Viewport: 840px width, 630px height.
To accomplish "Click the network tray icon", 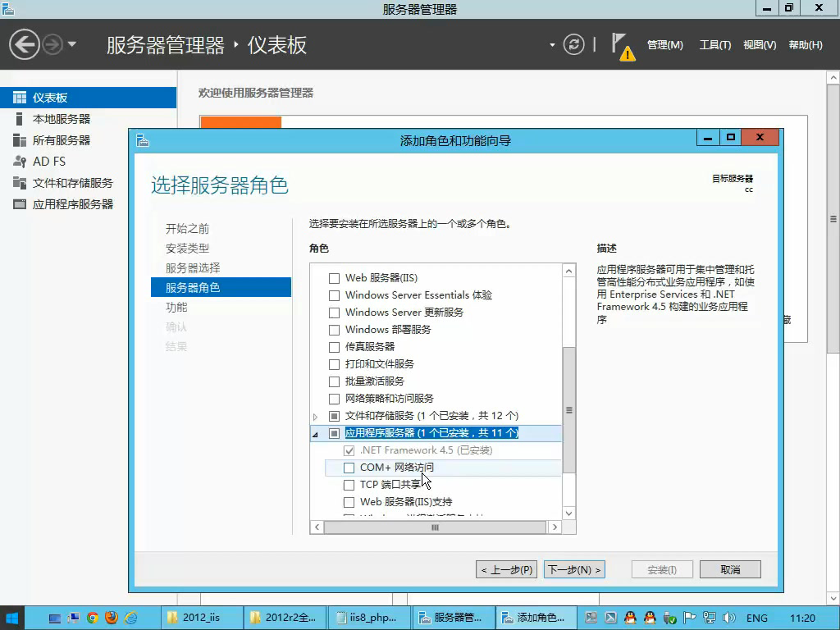I will click(710, 618).
